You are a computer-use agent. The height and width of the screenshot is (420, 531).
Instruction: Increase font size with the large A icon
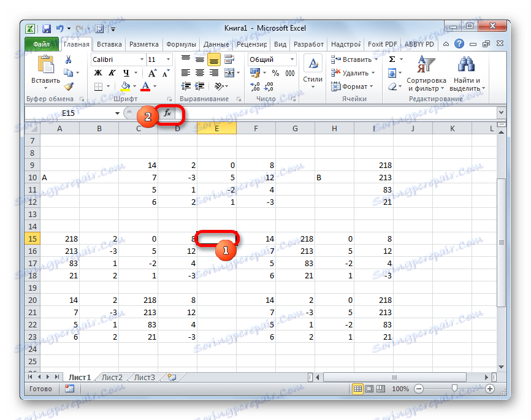coord(152,73)
